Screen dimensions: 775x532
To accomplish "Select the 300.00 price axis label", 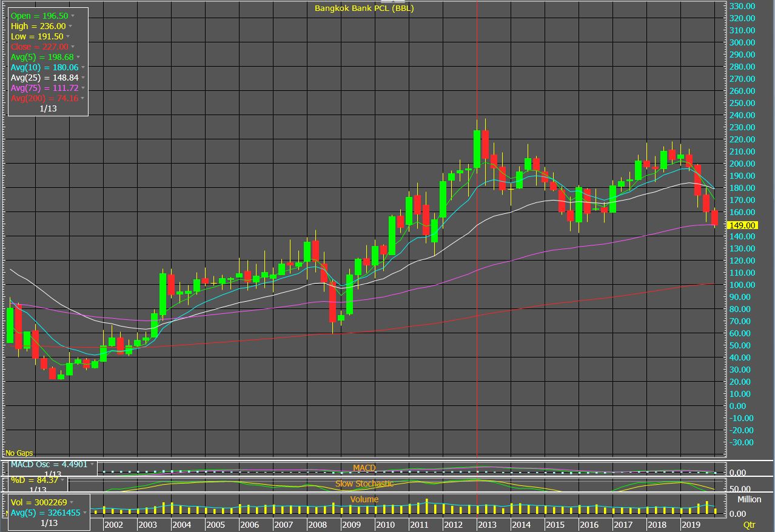I will click(x=742, y=42).
